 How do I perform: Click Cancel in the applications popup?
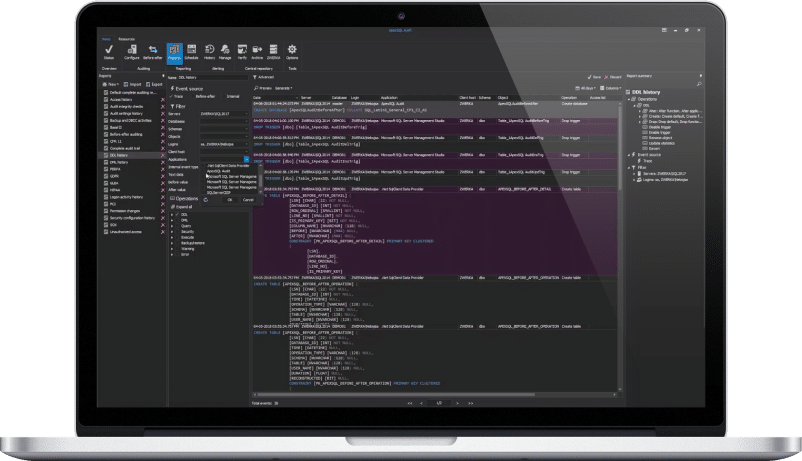(x=248, y=199)
